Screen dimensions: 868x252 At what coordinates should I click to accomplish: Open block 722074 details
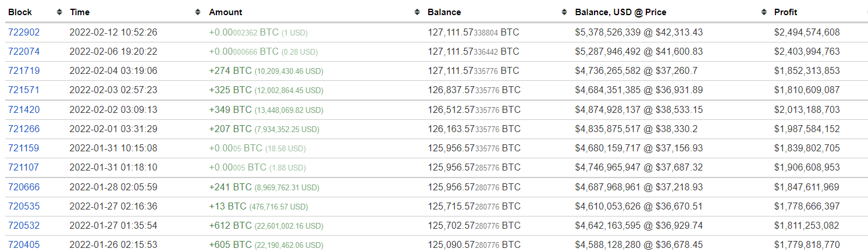24,52
